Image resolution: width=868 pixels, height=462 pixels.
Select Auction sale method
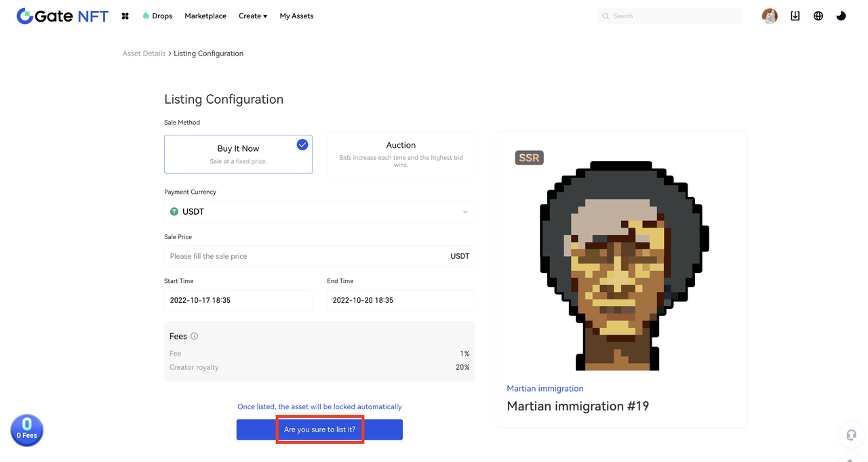[401, 154]
